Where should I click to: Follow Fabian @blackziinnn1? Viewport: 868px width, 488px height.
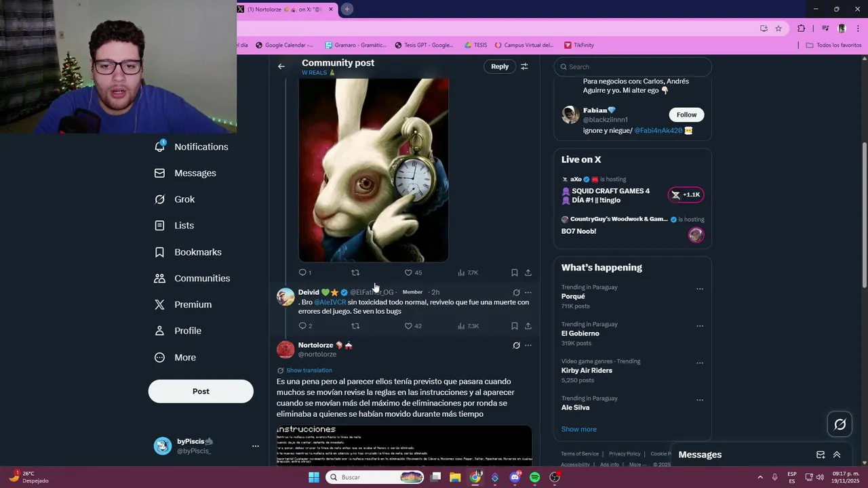pyautogui.click(x=686, y=115)
